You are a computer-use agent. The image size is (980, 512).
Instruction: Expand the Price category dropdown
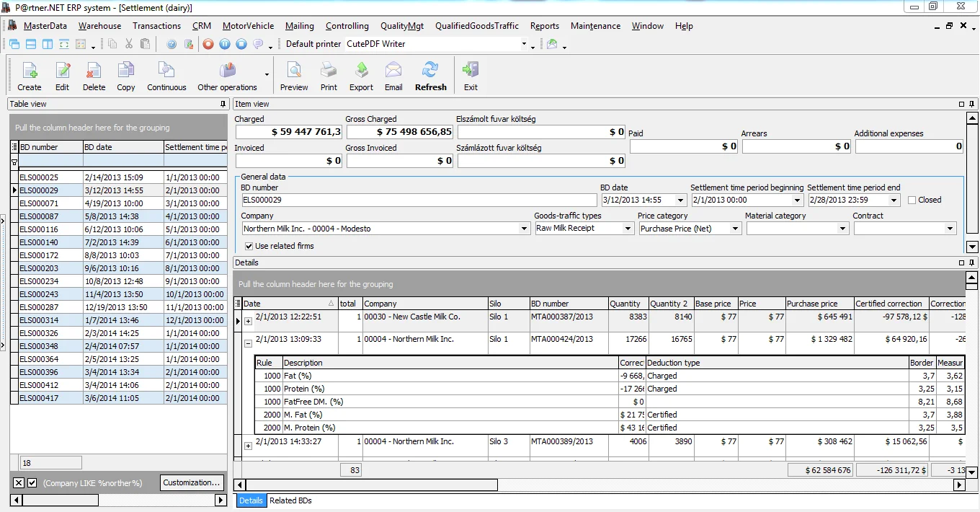coord(735,229)
